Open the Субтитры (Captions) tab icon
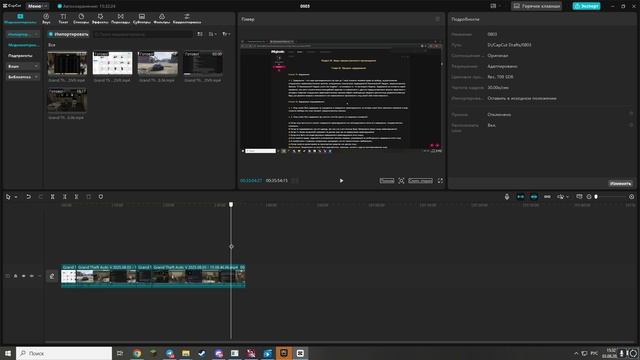The width and height of the screenshot is (640, 360). click(x=142, y=18)
